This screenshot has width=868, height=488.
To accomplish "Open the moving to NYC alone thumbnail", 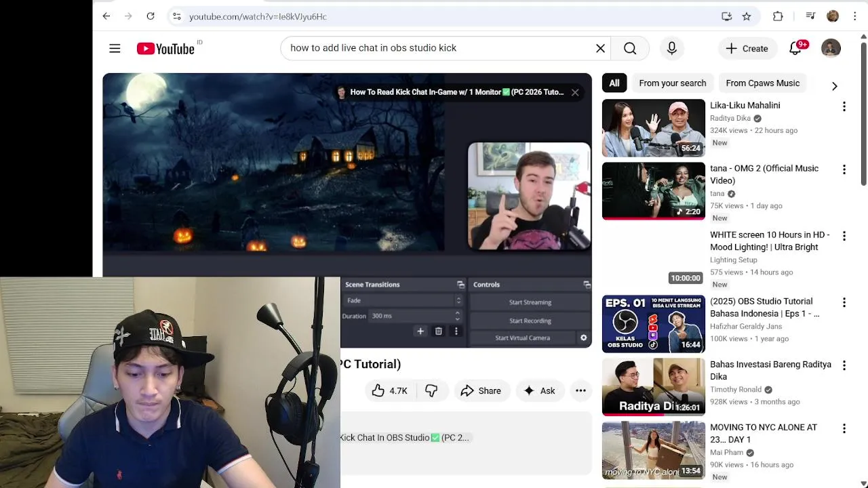I will pyautogui.click(x=654, y=450).
